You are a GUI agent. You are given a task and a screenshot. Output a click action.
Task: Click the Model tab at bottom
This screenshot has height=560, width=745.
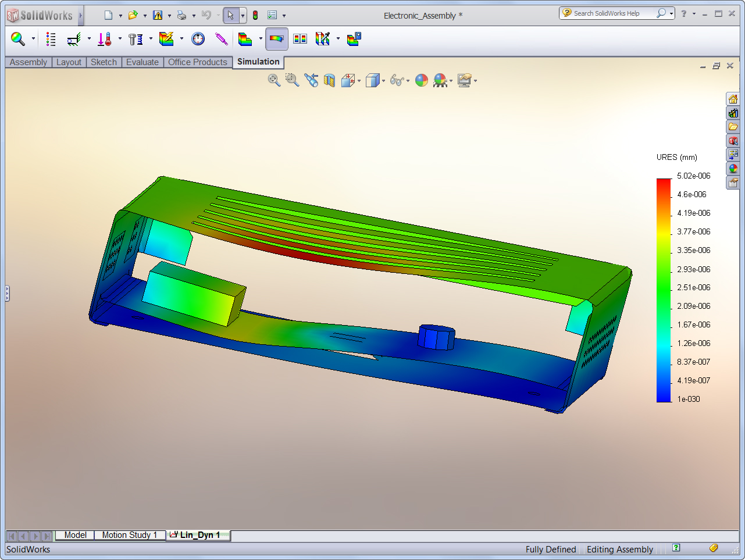(x=75, y=535)
